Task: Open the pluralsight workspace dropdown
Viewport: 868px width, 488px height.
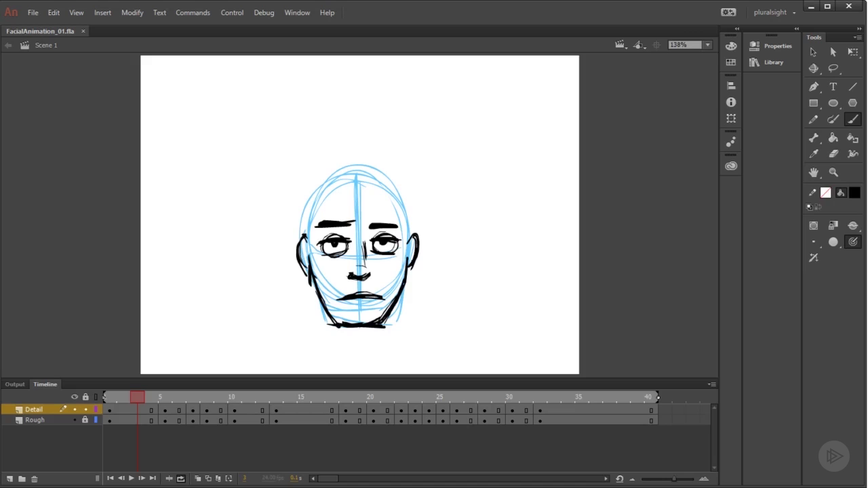Action: pos(774,12)
